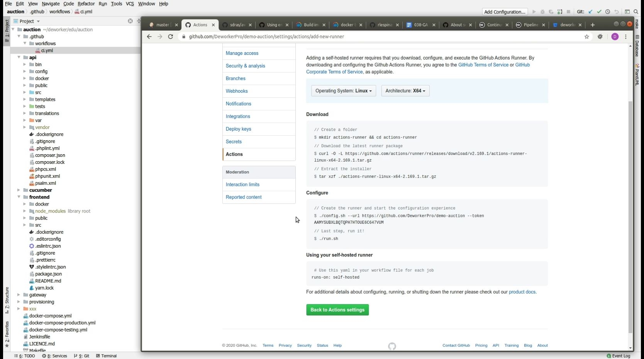644x359 pixels.
Task: Open the Structure tool window
Action: click(x=7, y=300)
